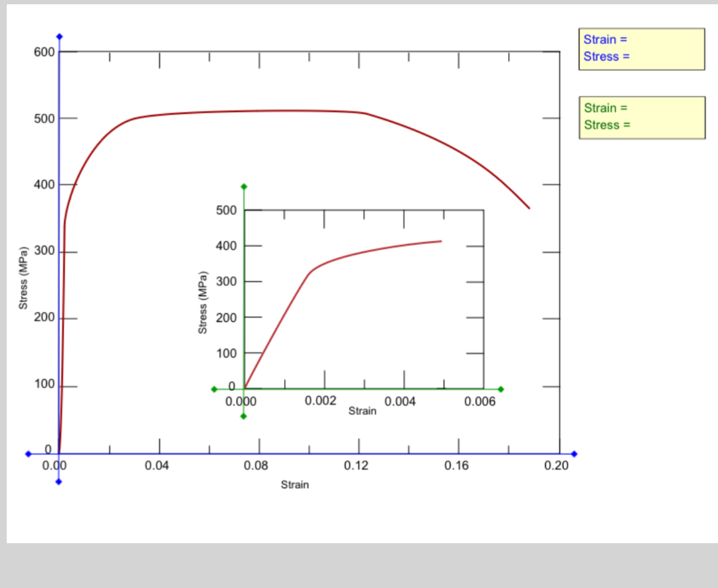Screen dimensions: 718x588
Task: Click the 0.20 tick label on the x-axis
Action: click(x=557, y=465)
